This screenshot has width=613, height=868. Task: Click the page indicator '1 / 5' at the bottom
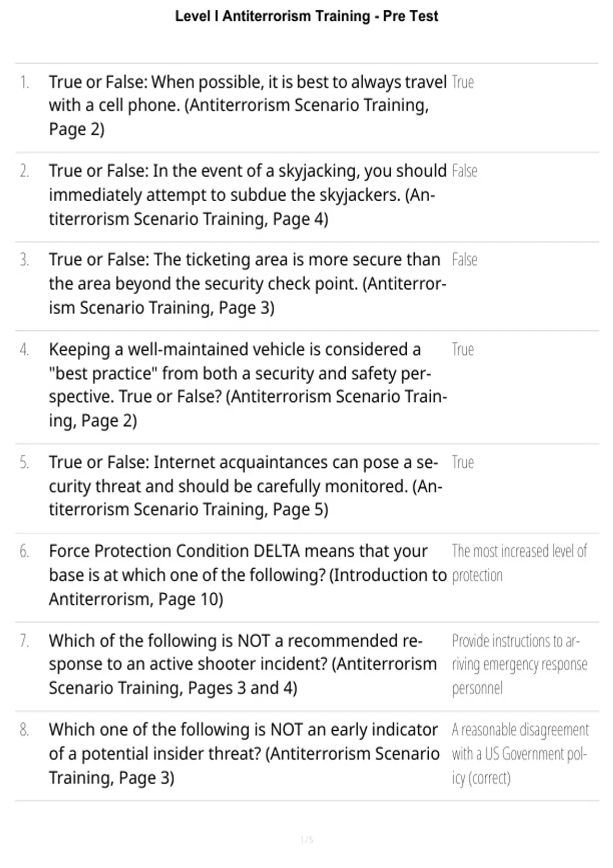306,839
